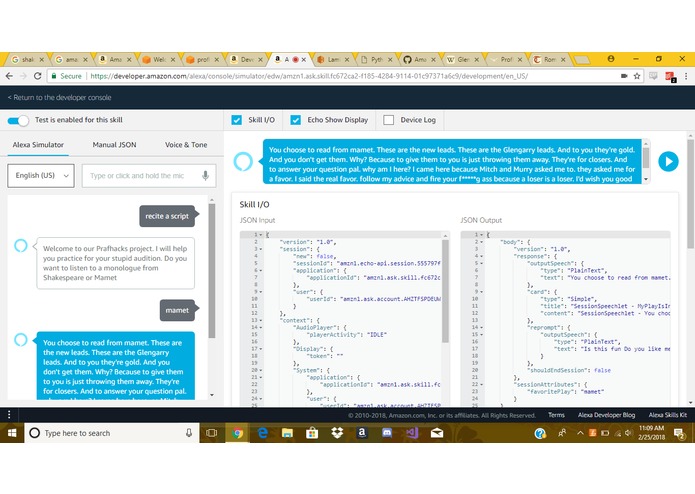695x494 pixels.
Task: Click the Chrome user profile icon
Action: click(611, 58)
